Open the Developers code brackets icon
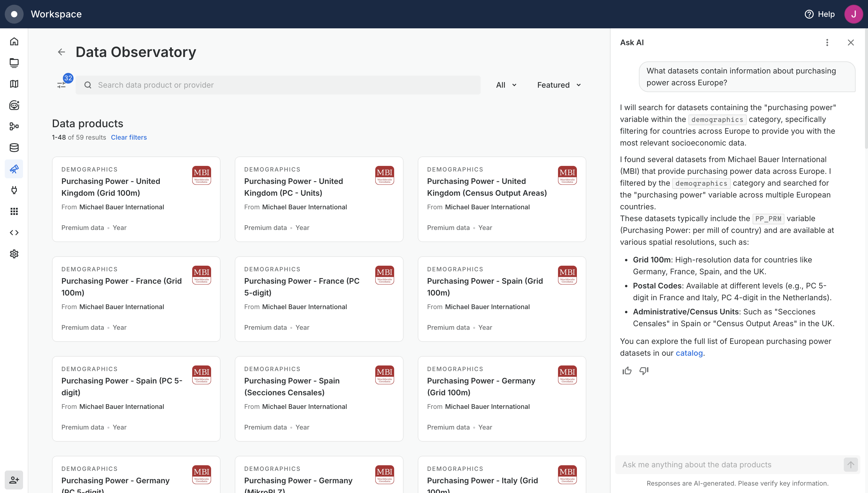 click(14, 233)
